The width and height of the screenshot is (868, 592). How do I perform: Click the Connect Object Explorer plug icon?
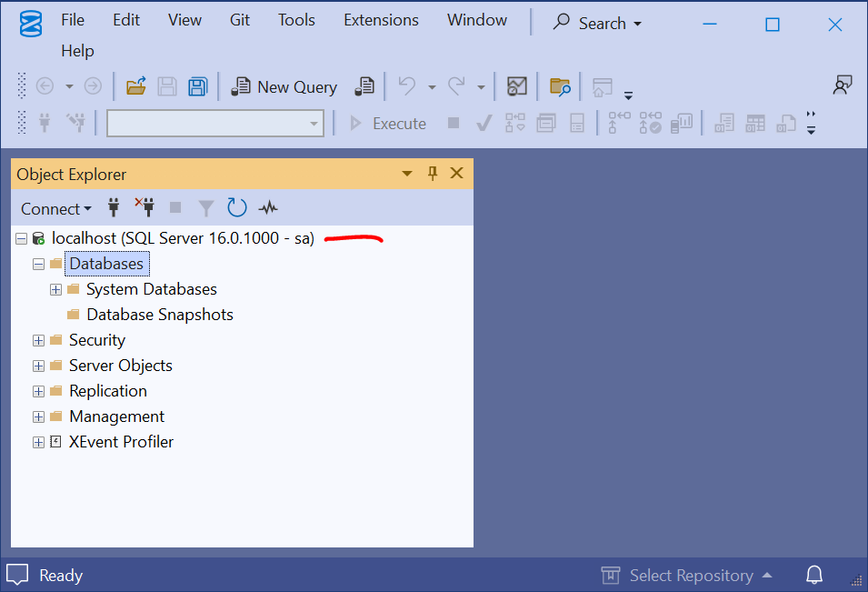point(114,208)
